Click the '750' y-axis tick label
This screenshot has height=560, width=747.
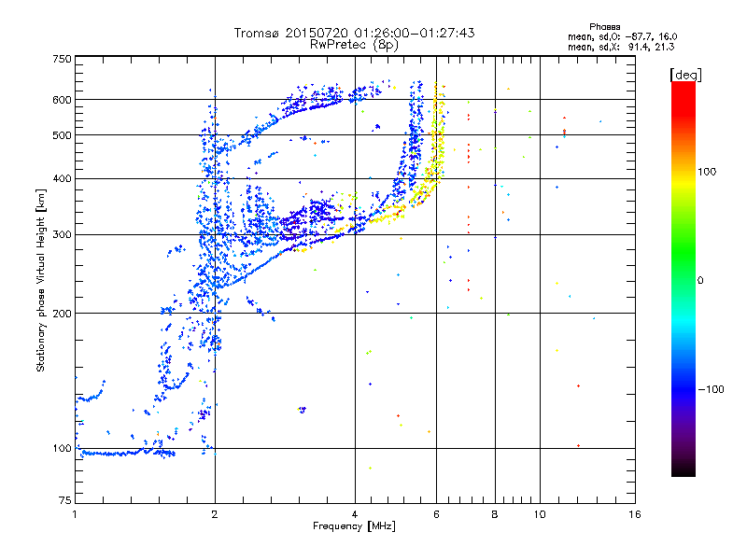tap(62, 59)
